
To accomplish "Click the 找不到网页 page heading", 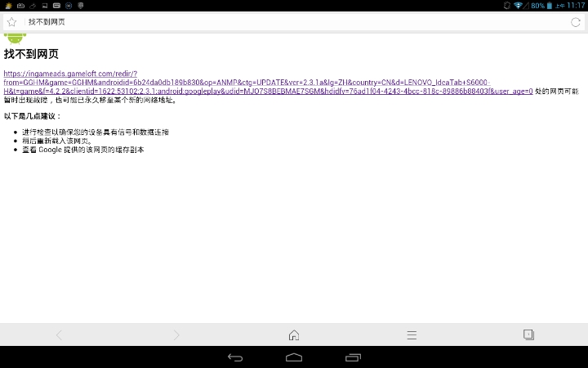I will (x=31, y=54).
